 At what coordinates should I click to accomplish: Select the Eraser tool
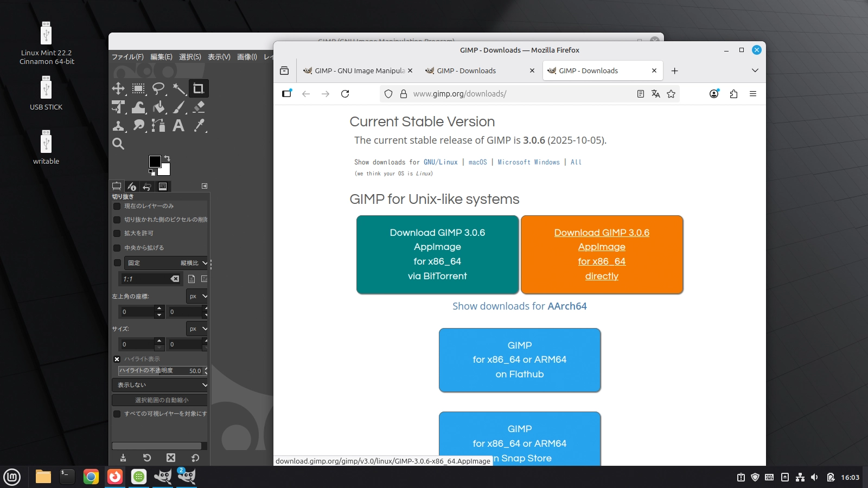point(199,107)
